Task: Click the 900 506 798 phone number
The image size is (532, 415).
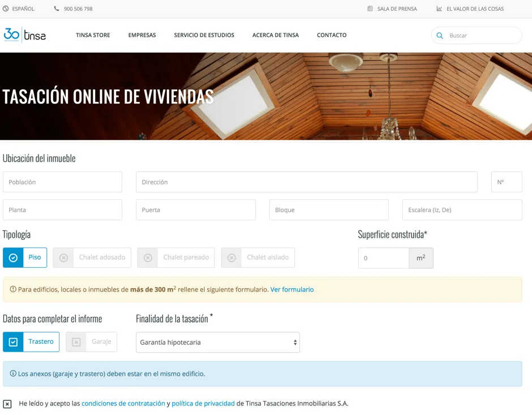Action: pyautogui.click(x=78, y=9)
